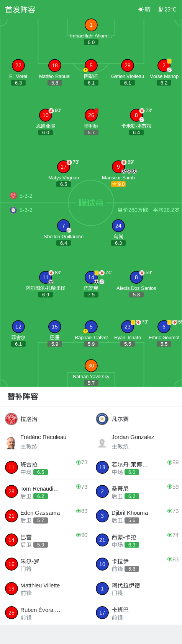Open blue player 24 乌尚
Screen dimensions: 182x644
[118, 226]
